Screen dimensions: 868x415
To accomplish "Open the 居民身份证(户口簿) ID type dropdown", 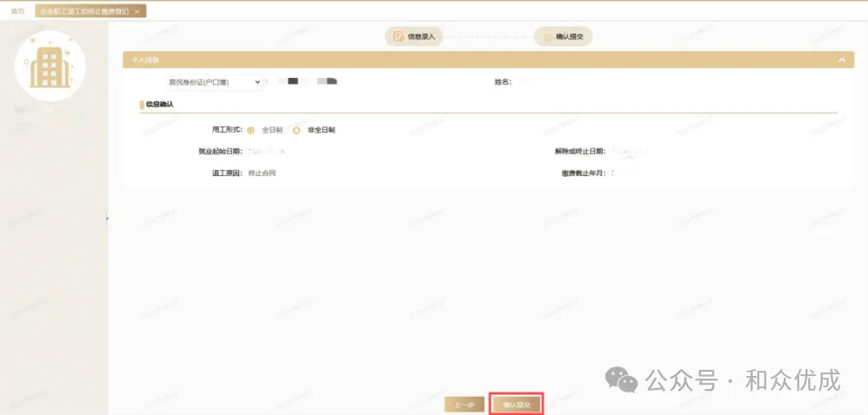I will [213, 82].
